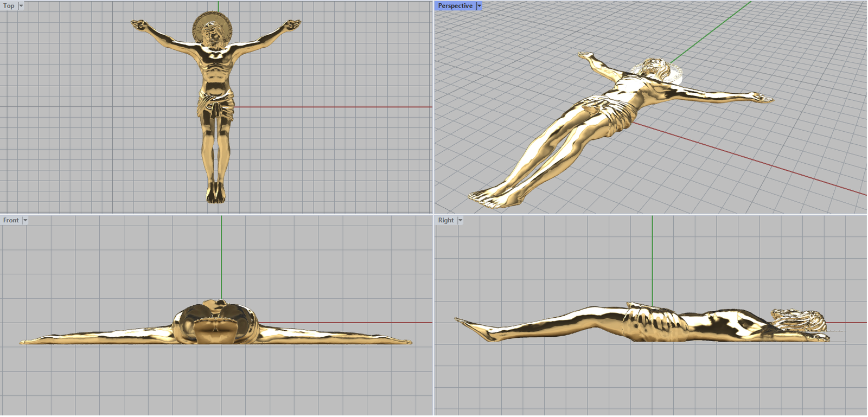Open the Right viewport dropdown arrow
The height and width of the screenshot is (417, 868).
click(460, 220)
